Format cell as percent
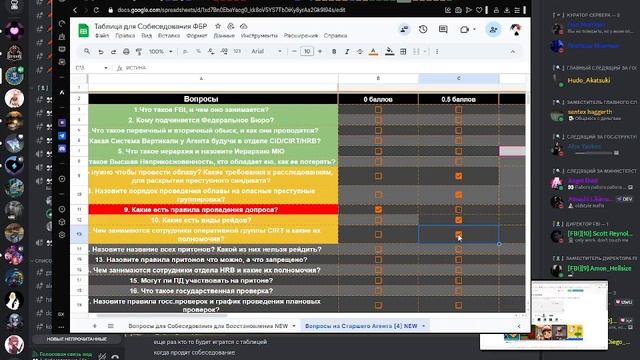Image resolution: width=640 pixels, height=360 pixels. pyautogui.click(x=198, y=51)
